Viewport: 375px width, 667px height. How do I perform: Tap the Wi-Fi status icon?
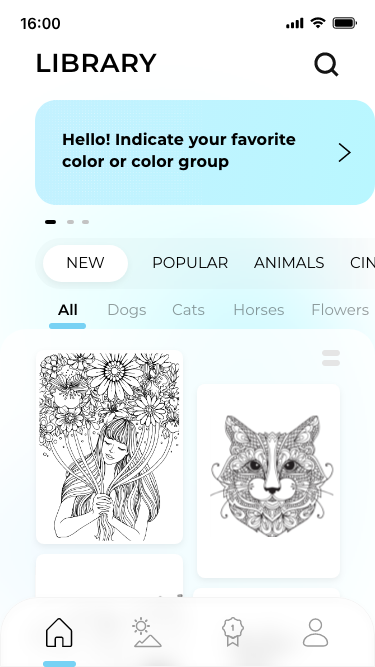coord(318,23)
